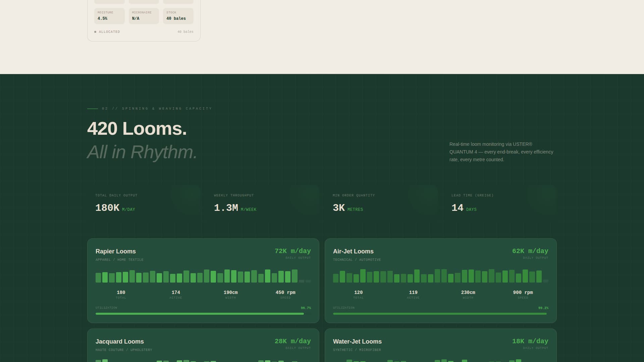Click the Jacquard Looms heading
This screenshot has width=644, height=362.
coord(119,341)
